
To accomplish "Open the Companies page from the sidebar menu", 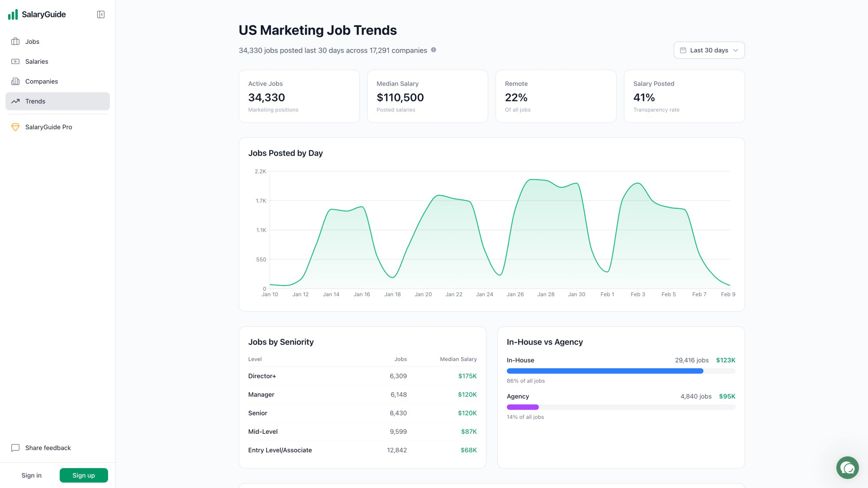I will pyautogui.click(x=41, y=81).
